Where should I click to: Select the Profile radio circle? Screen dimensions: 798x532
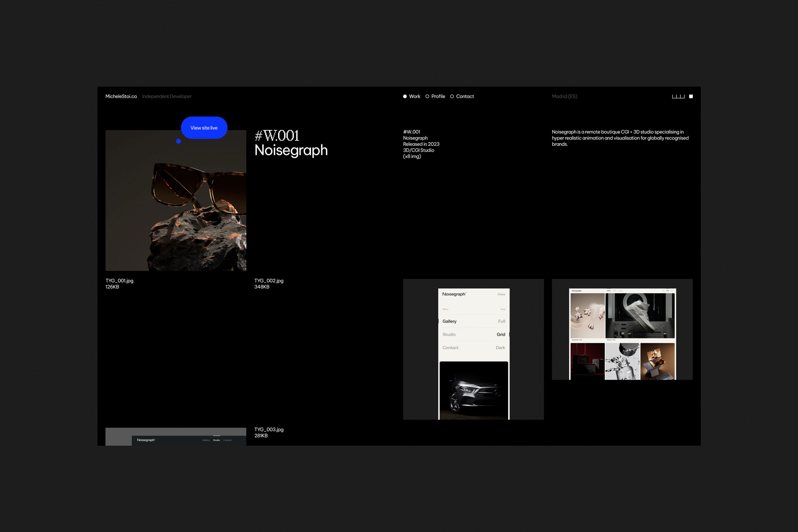point(427,97)
